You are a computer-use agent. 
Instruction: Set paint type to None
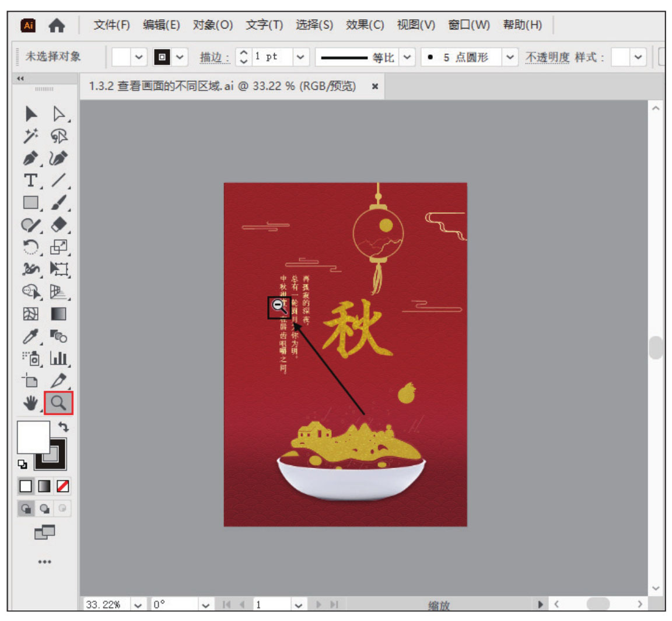[62, 486]
